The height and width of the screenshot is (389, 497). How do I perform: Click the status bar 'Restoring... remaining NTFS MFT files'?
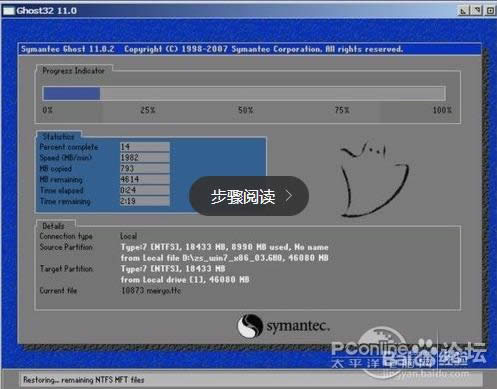coord(84,380)
